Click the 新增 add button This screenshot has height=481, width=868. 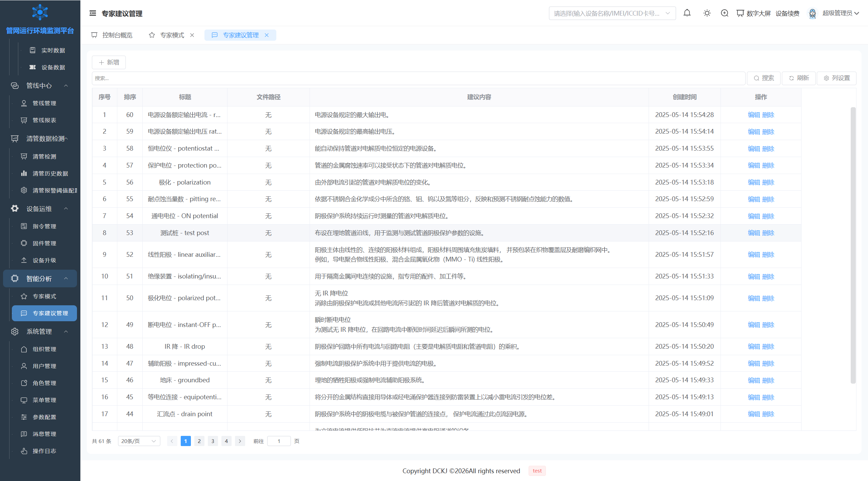click(109, 62)
